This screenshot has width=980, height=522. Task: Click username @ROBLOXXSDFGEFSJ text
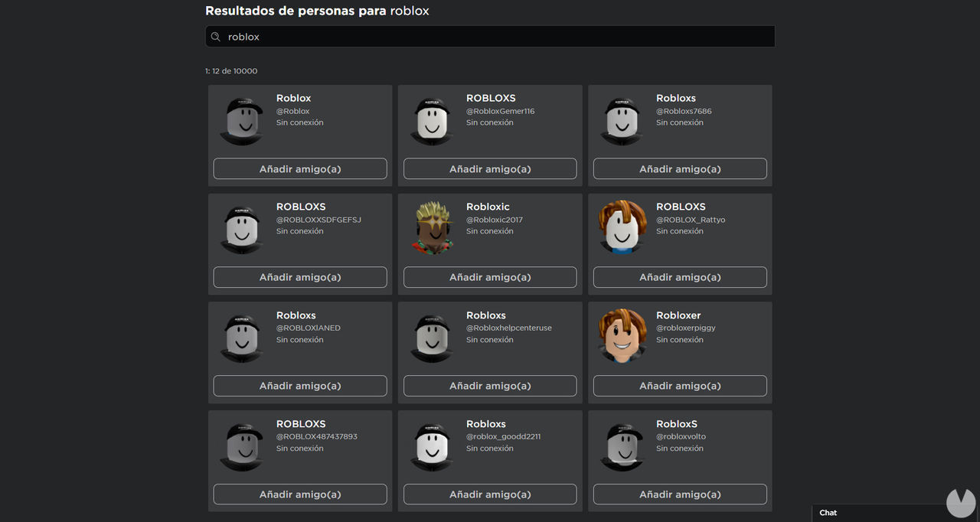[318, 220]
